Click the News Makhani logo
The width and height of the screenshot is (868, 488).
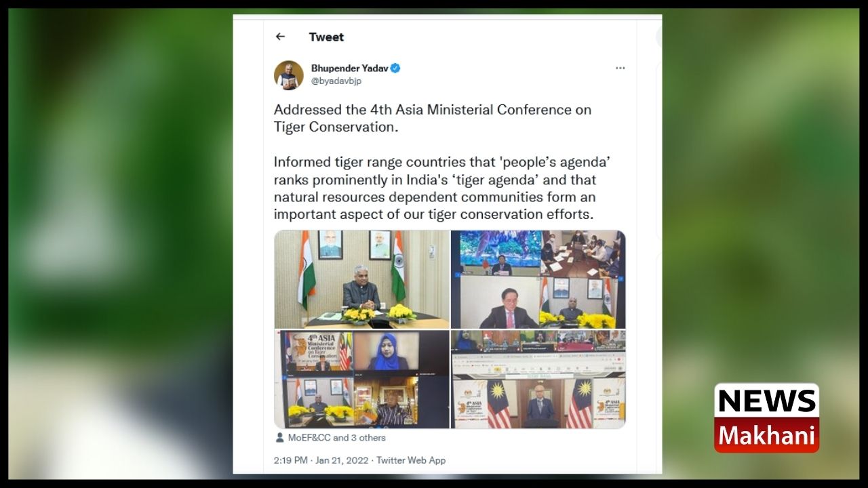(766, 418)
